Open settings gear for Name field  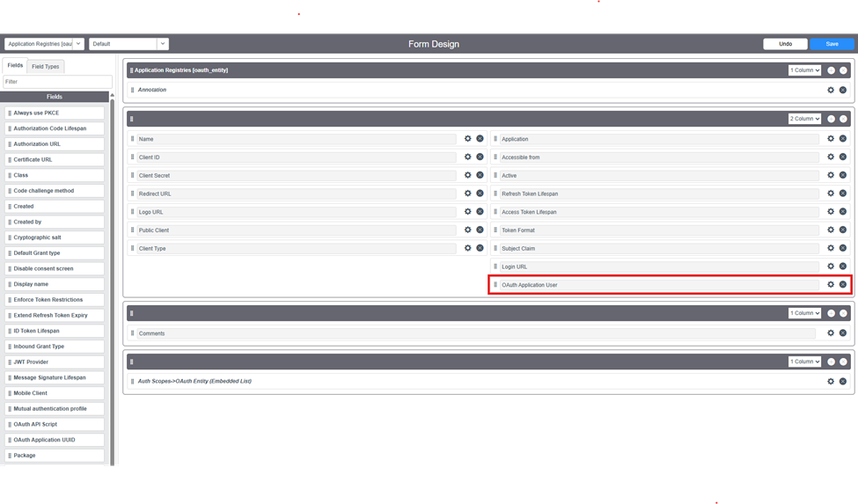[x=468, y=139]
